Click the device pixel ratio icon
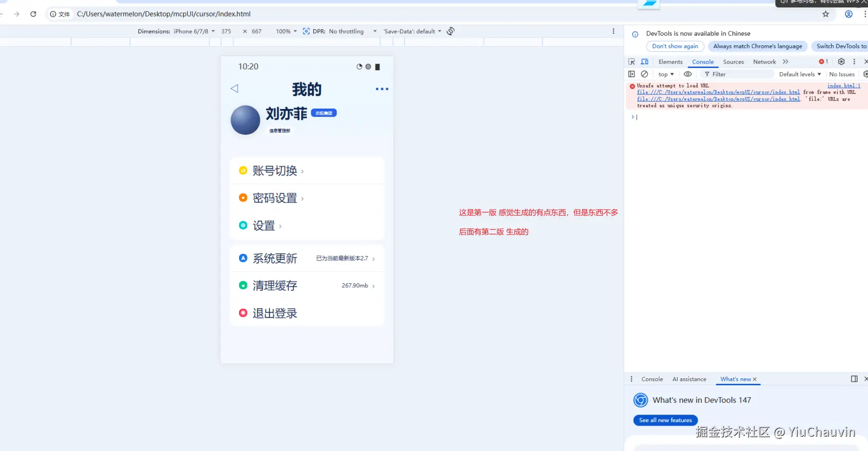The height and width of the screenshot is (451, 868). 306,31
